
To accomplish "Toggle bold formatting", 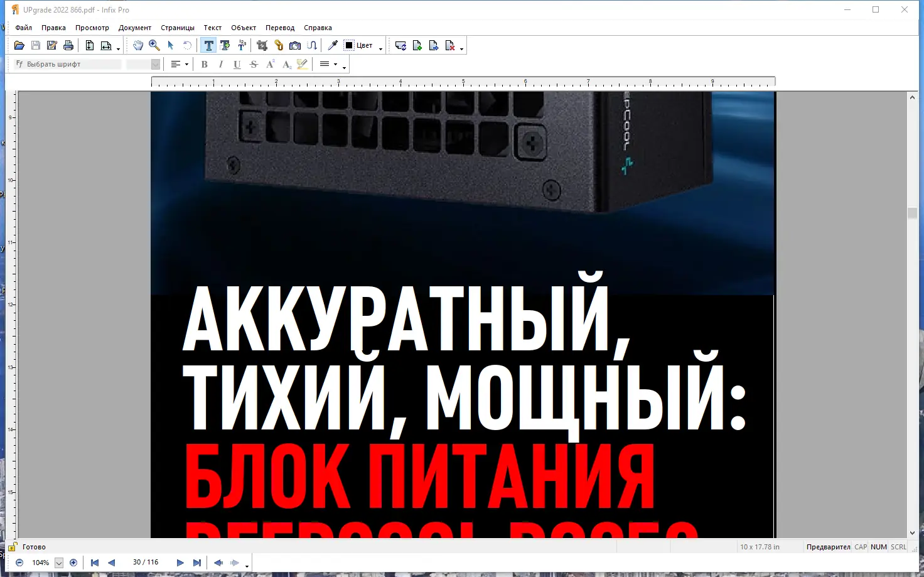I will click(x=204, y=63).
